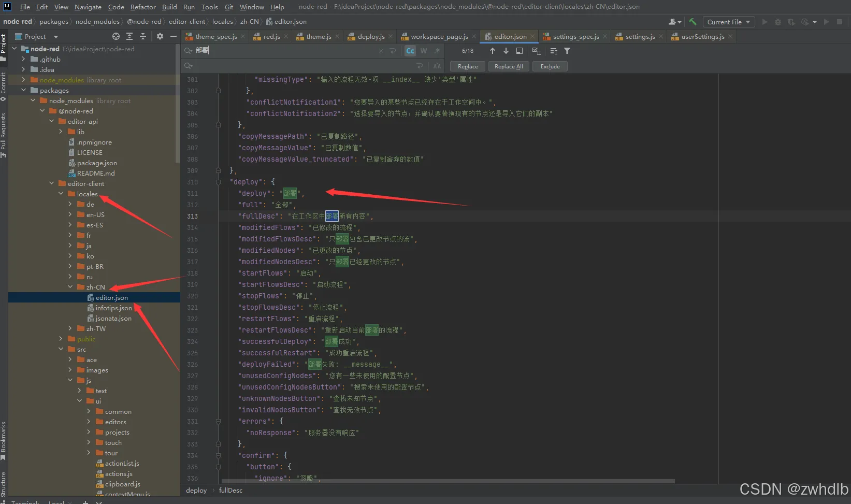Screen dimensions: 851x504
Task: Select all occurrences icon in find bar
Action: click(536, 51)
